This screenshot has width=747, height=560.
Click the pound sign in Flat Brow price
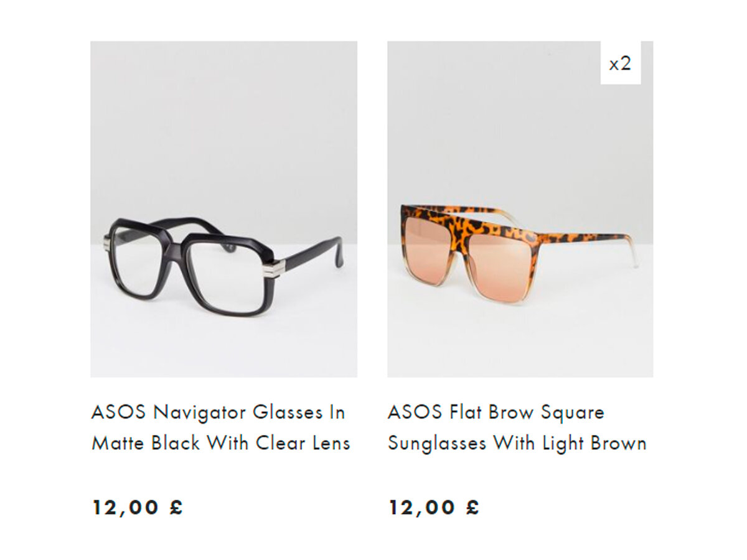[473, 507]
